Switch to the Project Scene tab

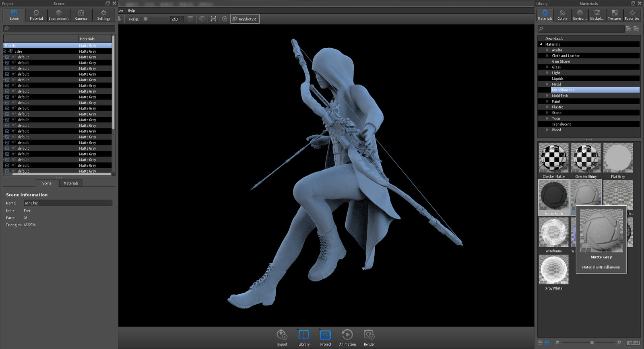pyautogui.click(x=14, y=15)
